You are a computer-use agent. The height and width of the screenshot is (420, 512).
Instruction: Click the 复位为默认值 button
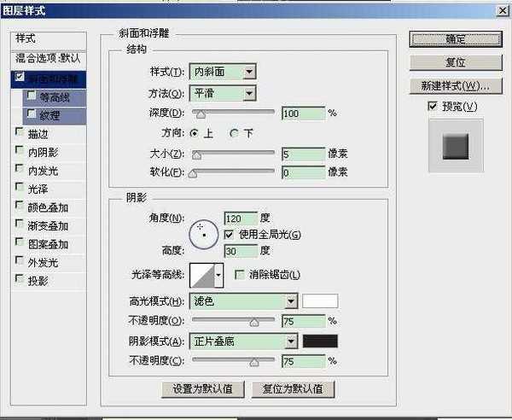293,389
